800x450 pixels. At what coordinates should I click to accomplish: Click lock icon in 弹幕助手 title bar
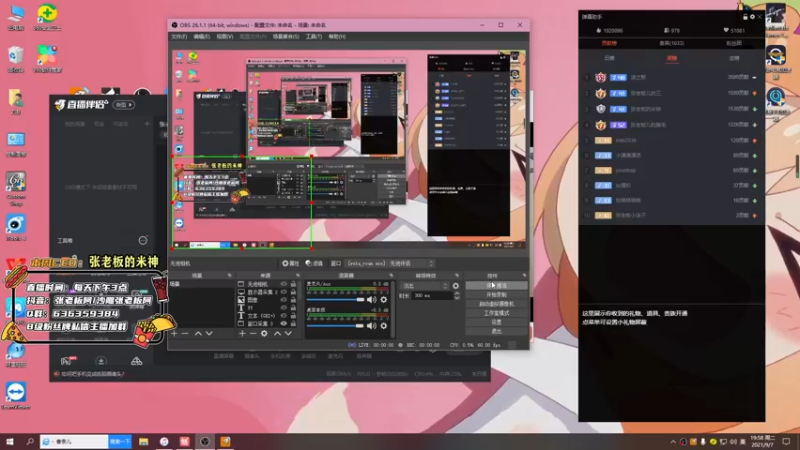click(x=745, y=17)
